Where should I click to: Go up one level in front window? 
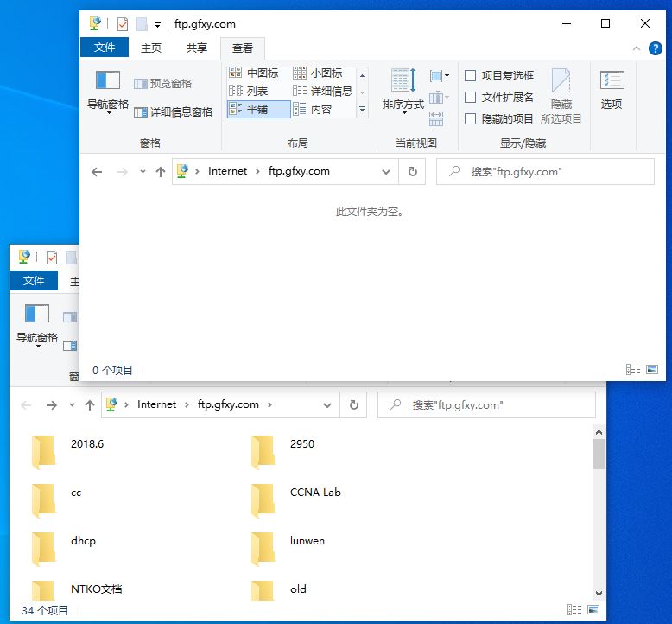point(160,172)
